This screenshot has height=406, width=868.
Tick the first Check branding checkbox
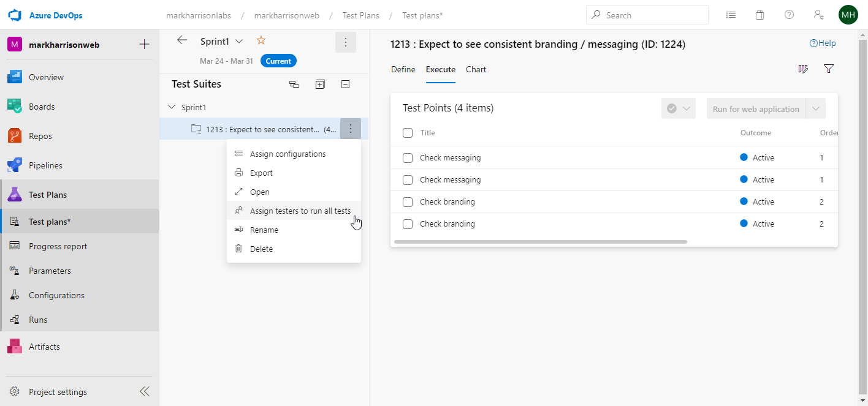(x=408, y=202)
